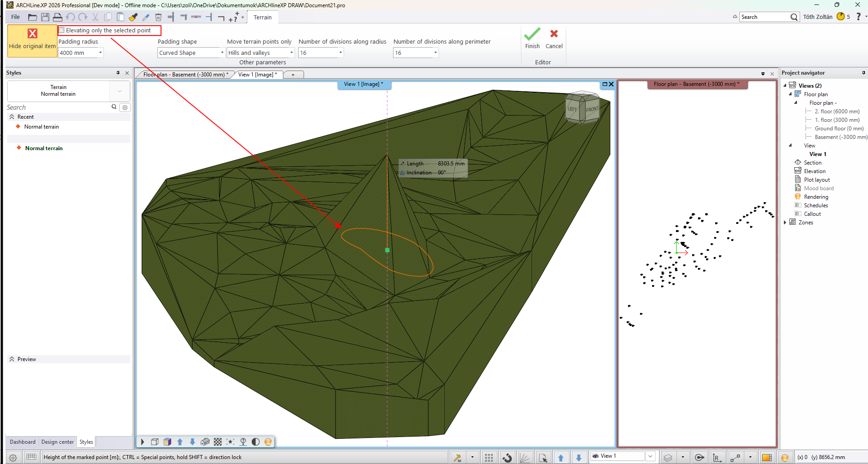Click the magnet snap icon in status bar
This screenshot has width=868, height=464.
507,458
